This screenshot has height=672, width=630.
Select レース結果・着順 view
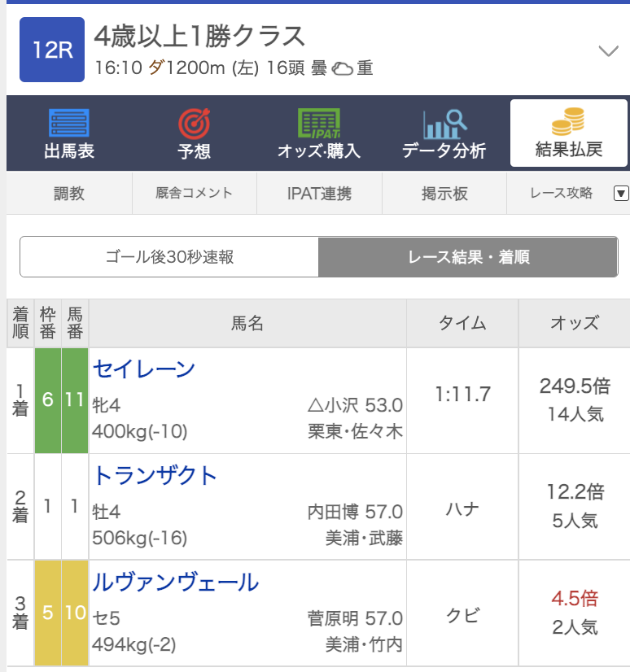point(468,257)
